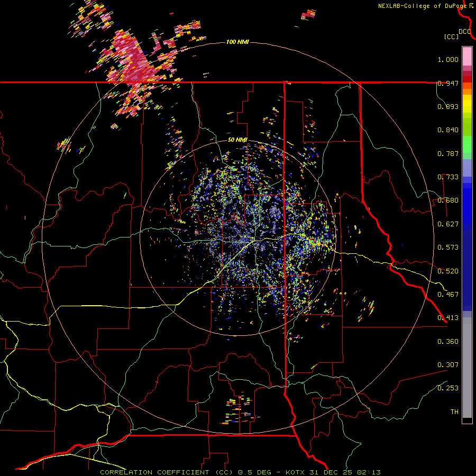
Task: Click the 0.733 color scale label
Action: pos(448,177)
